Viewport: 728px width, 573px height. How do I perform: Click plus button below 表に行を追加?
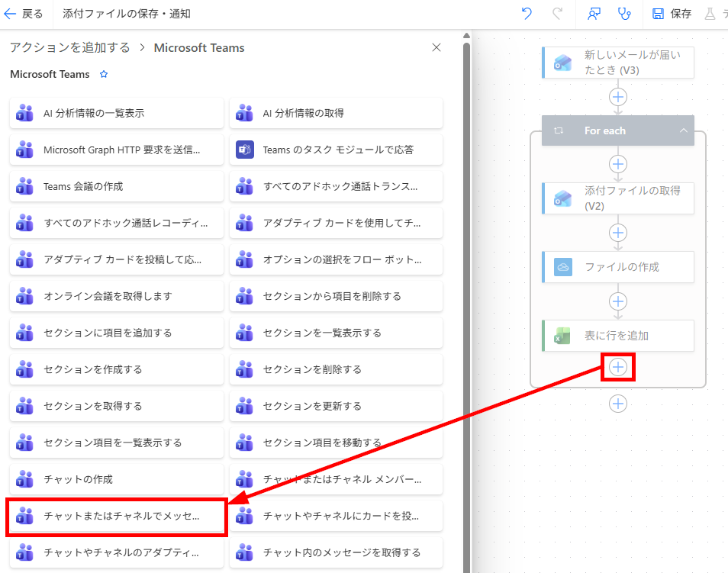click(x=618, y=367)
